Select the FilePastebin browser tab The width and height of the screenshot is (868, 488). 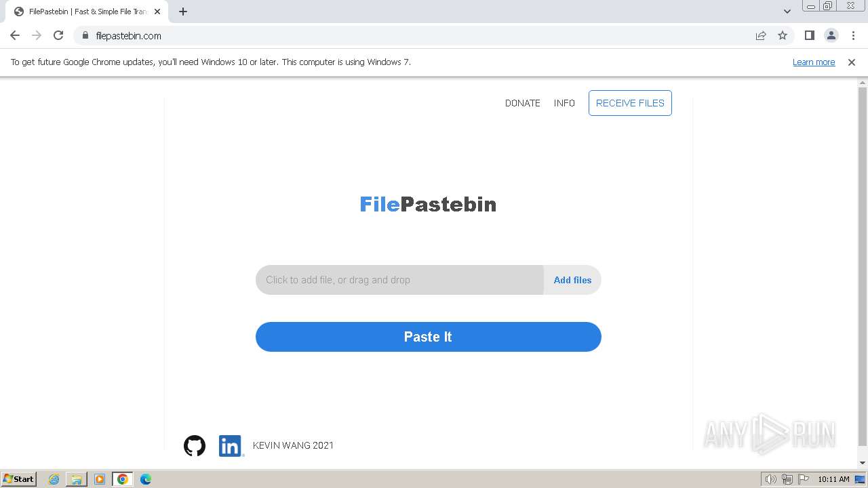click(x=86, y=12)
